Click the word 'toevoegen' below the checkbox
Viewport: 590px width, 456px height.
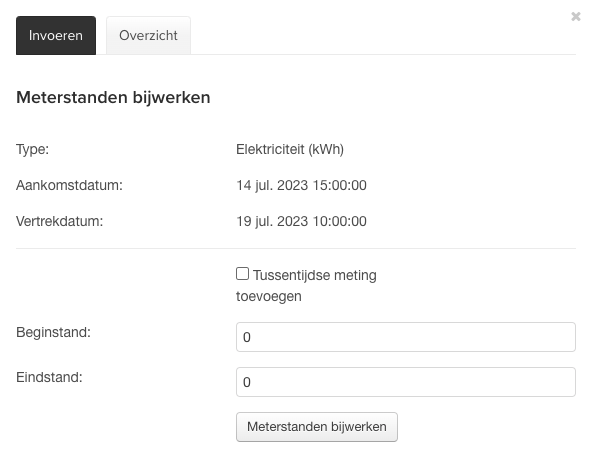tap(269, 296)
